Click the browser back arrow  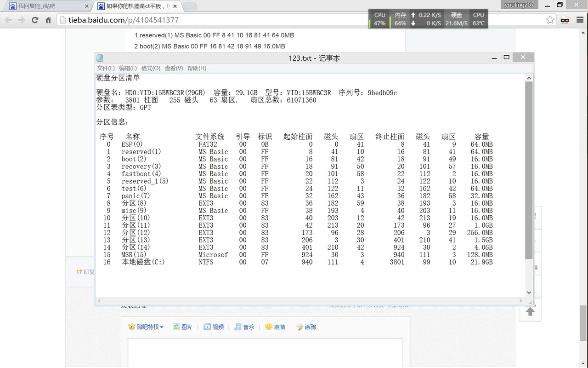[x=8, y=20]
